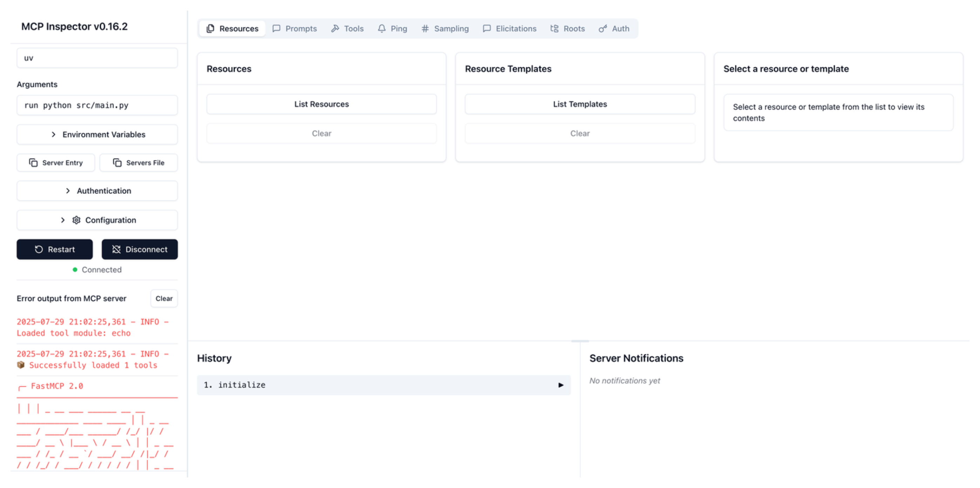Click the uv command input field

[97, 58]
